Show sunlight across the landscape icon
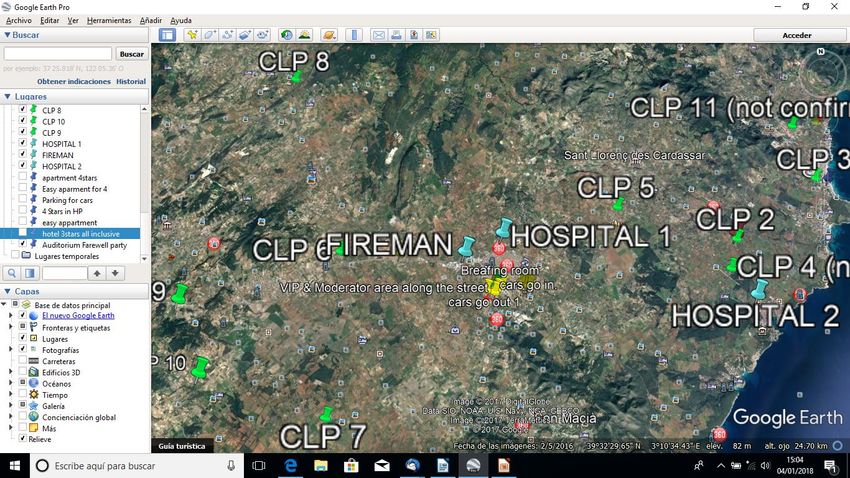 (304, 35)
